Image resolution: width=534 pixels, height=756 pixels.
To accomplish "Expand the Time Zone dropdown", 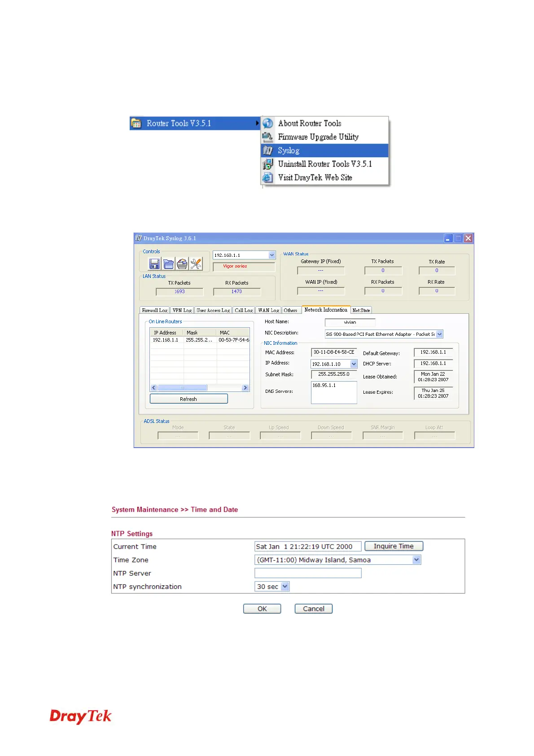I will point(416,560).
